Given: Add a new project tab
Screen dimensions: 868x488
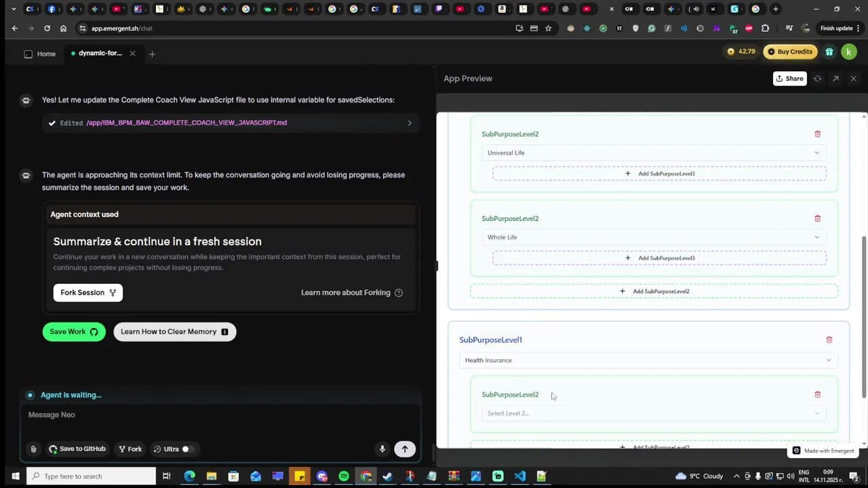Looking at the screenshot, I should point(152,54).
